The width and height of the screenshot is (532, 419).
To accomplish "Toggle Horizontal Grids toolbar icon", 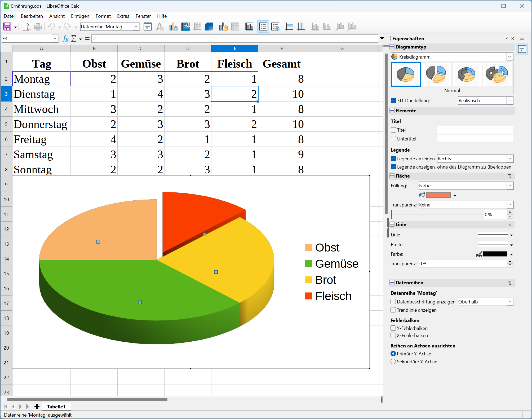I will click(289, 27).
